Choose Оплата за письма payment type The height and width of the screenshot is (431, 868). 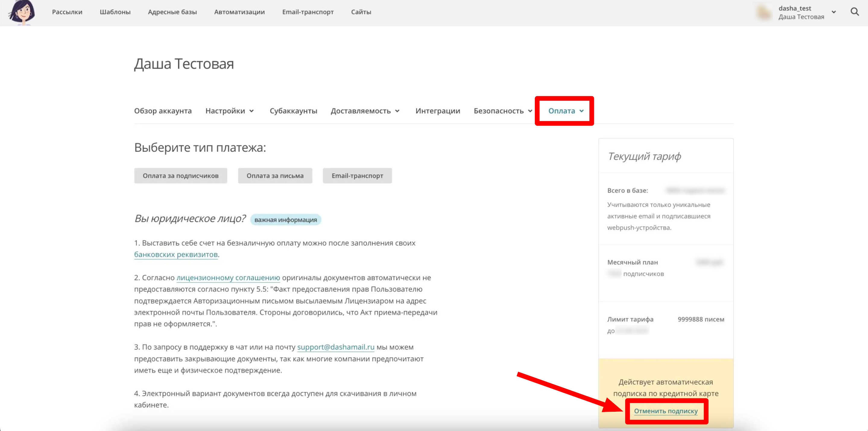pos(275,176)
